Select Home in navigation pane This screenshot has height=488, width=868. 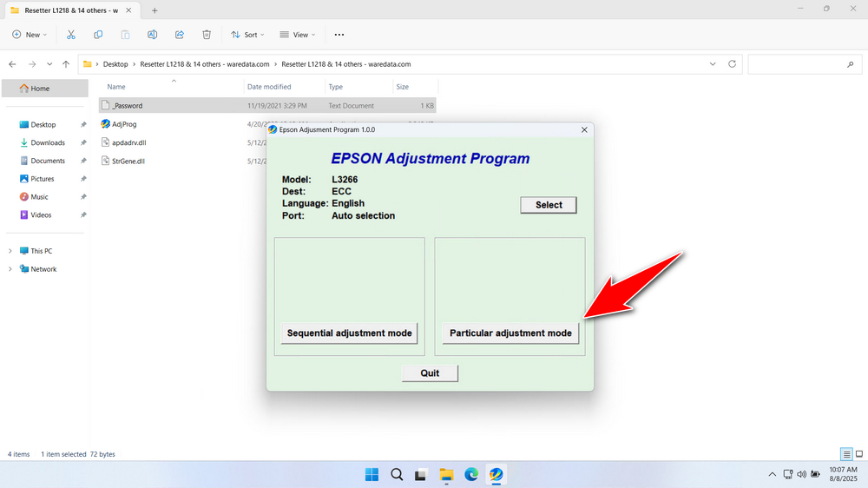45,89
